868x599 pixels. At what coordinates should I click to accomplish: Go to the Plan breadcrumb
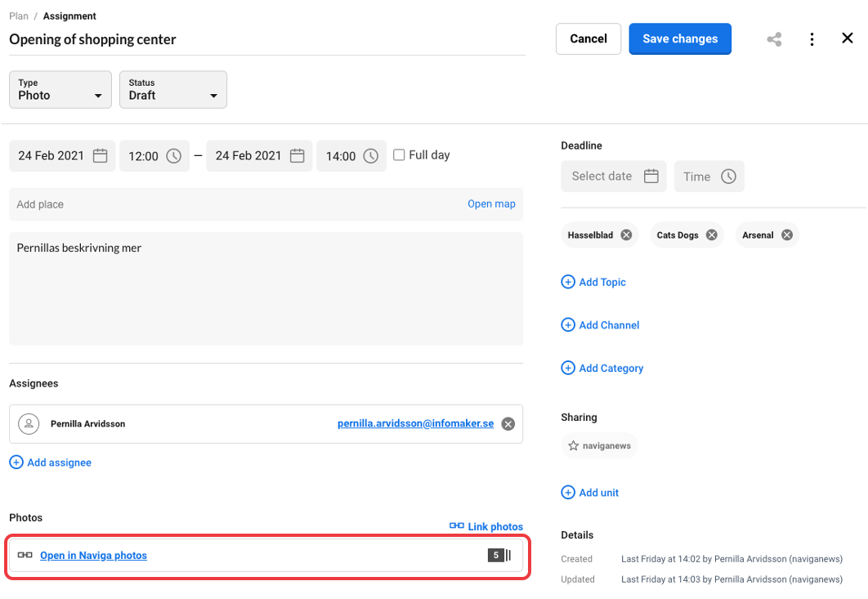point(19,16)
